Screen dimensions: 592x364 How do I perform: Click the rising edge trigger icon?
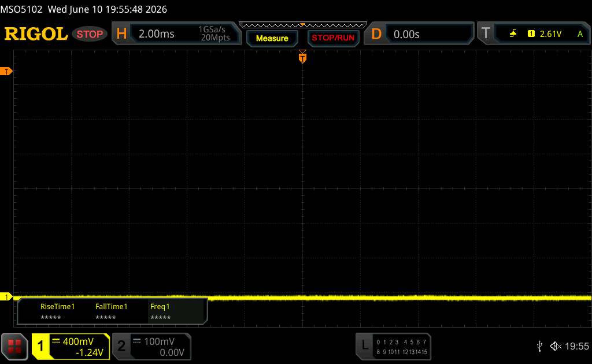click(513, 34)
